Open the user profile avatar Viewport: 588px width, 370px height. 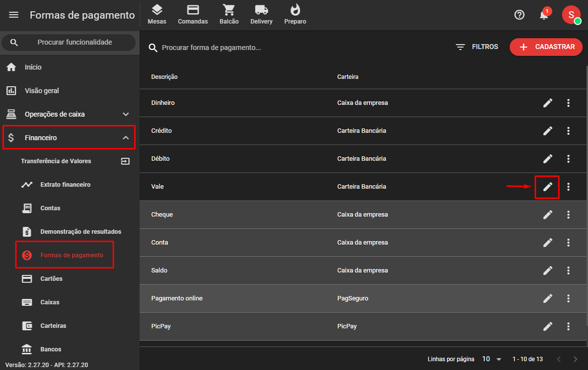(571, 15)
